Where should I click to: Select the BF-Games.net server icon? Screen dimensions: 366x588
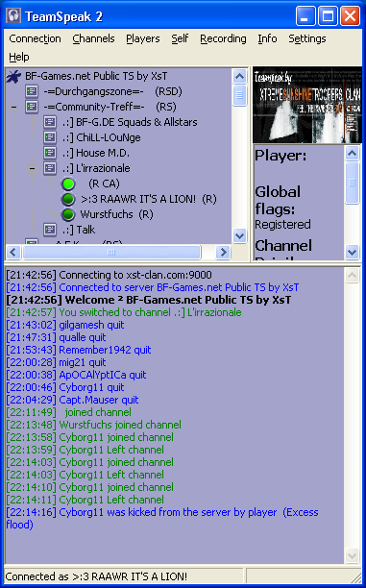pos(13,76)
